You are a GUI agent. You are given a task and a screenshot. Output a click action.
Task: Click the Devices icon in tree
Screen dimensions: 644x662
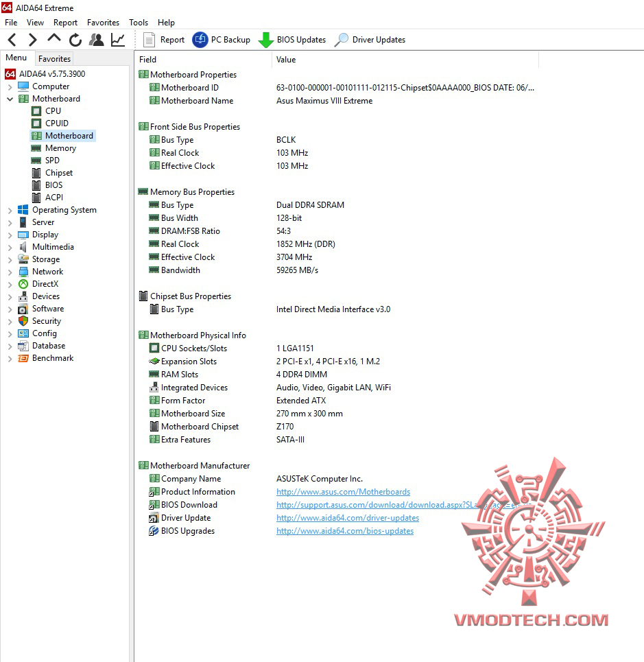[23, 296]
